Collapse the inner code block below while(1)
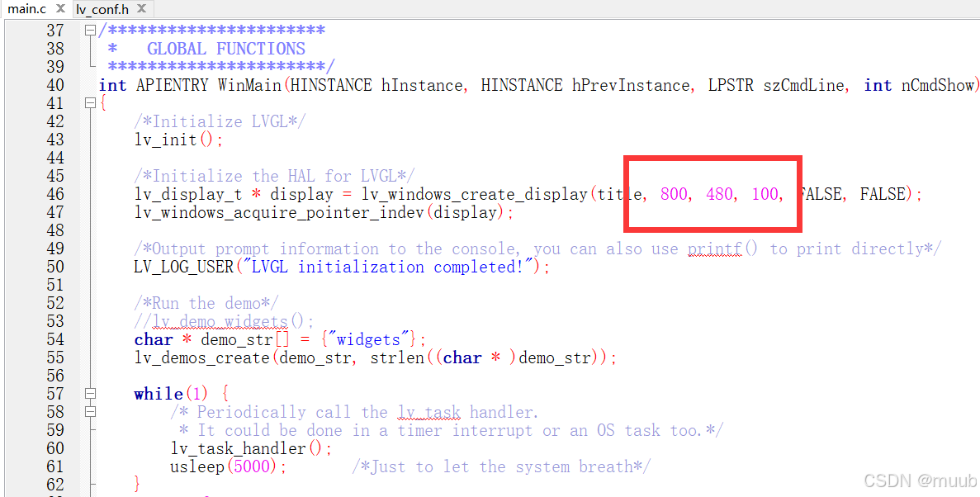This screenshot has height=497, width=980. point(89,411)
